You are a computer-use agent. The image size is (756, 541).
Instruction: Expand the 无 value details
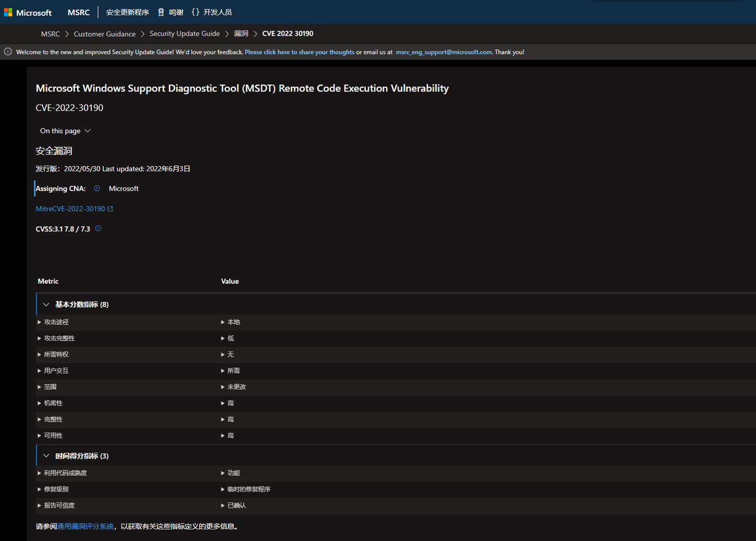tap(227, 355)
